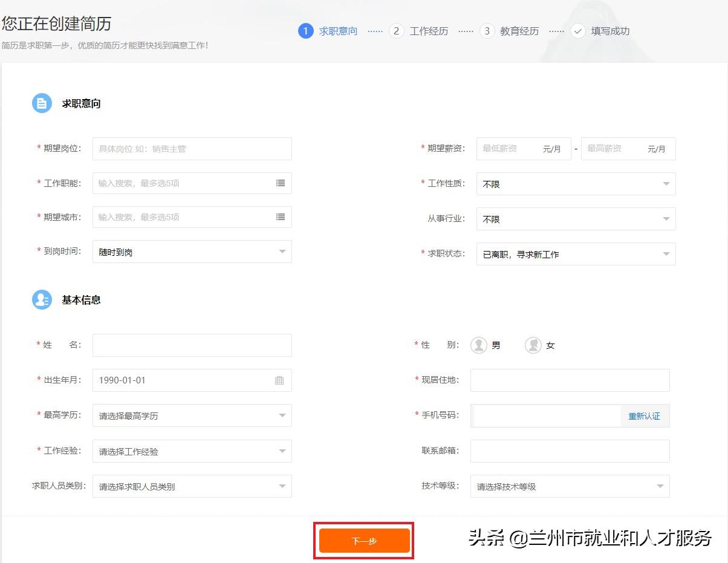This screenshot has width=728, height=563.
Task: Click inside the 期望岗位 input field
Action: (x=192, y=148)
